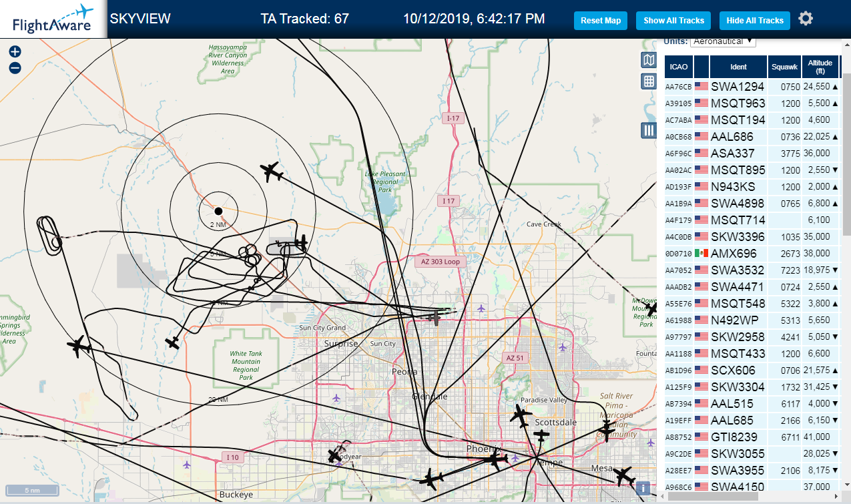Select the MSQT895 ident in table
The image size is (851, 504).
click(738, 170)
